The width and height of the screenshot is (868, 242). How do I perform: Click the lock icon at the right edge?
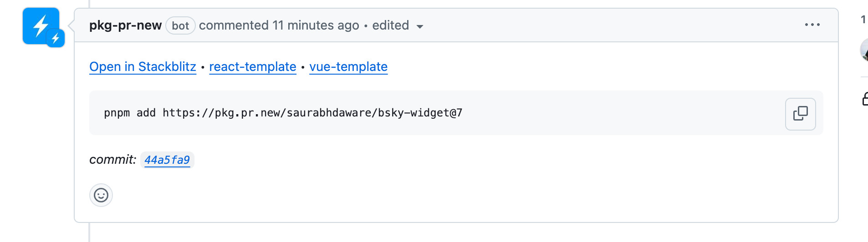click(x=865, y=99)
